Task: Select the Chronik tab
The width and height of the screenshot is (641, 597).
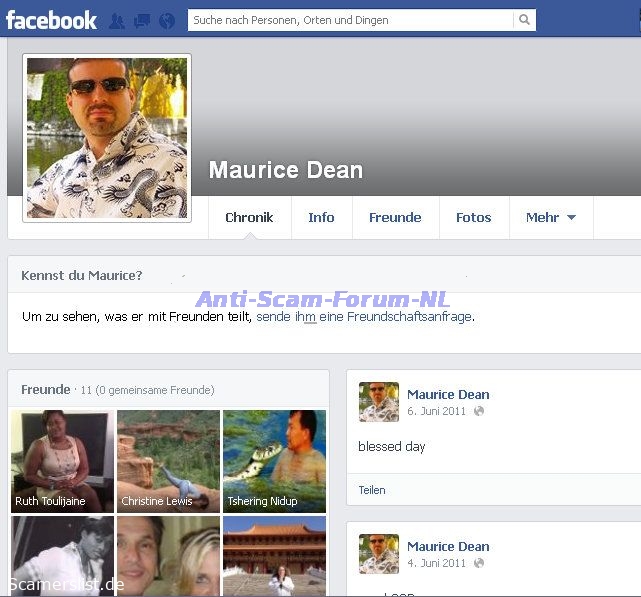Action: (249, 217)
